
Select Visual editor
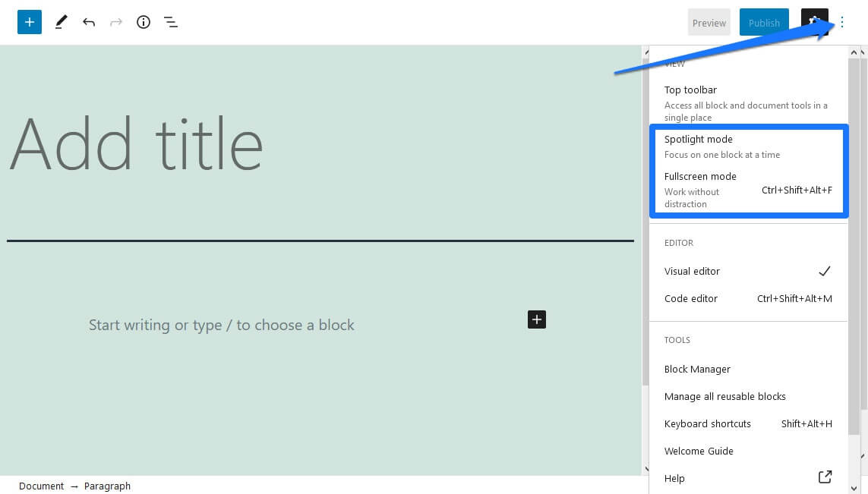pyautogui.click(x=748, y=271)
